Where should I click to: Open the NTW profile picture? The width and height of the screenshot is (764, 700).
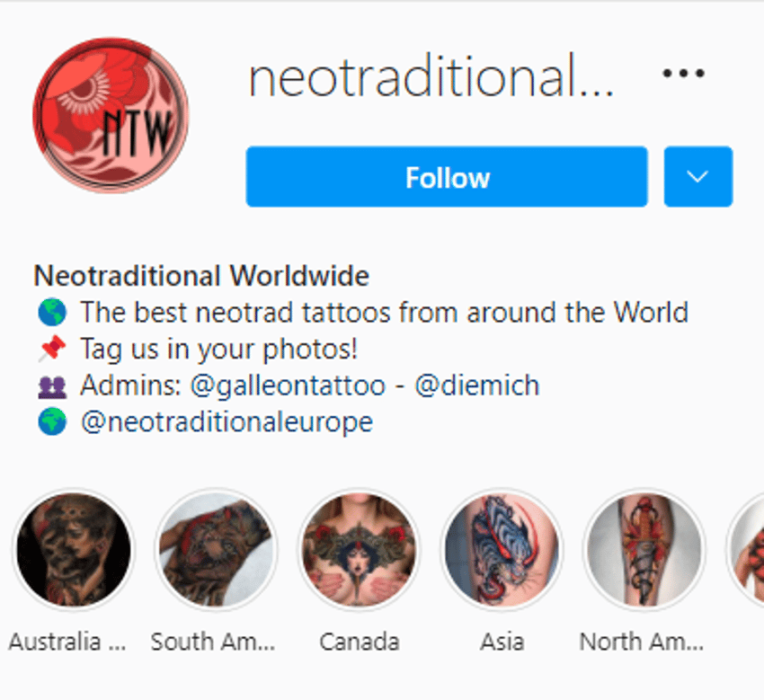[x=111, y=114]
